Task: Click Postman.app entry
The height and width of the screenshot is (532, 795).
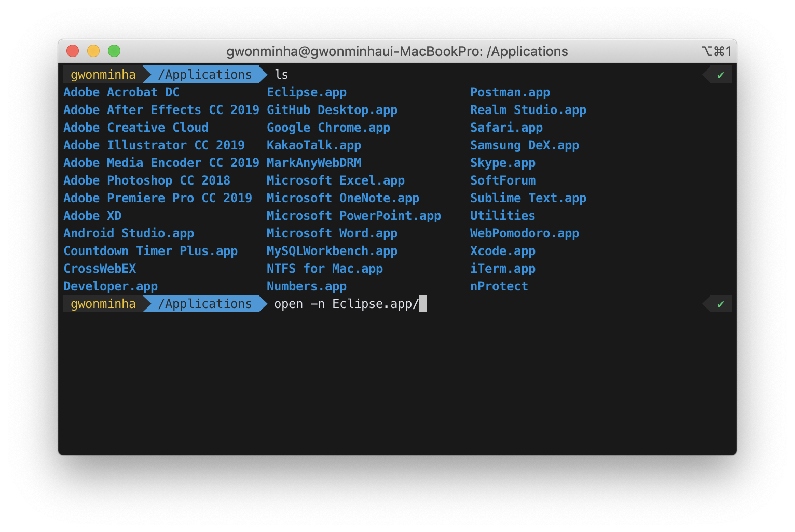Action: (510, 92)
